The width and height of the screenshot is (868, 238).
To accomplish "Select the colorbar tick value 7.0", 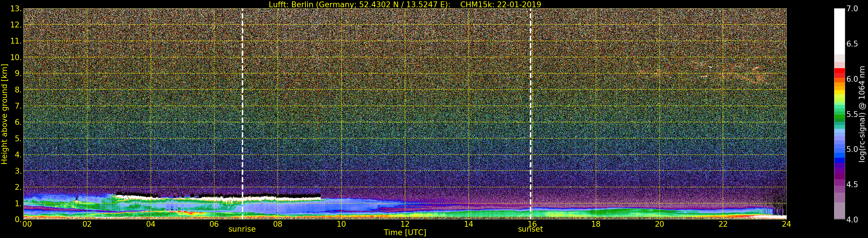I will click(852, 9).
